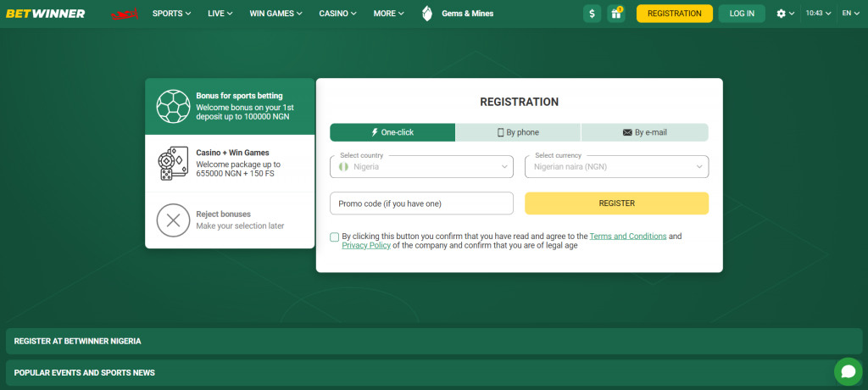868x390 pixels.
Task: Open the EN language dropdown
Action: click(851, 14)
